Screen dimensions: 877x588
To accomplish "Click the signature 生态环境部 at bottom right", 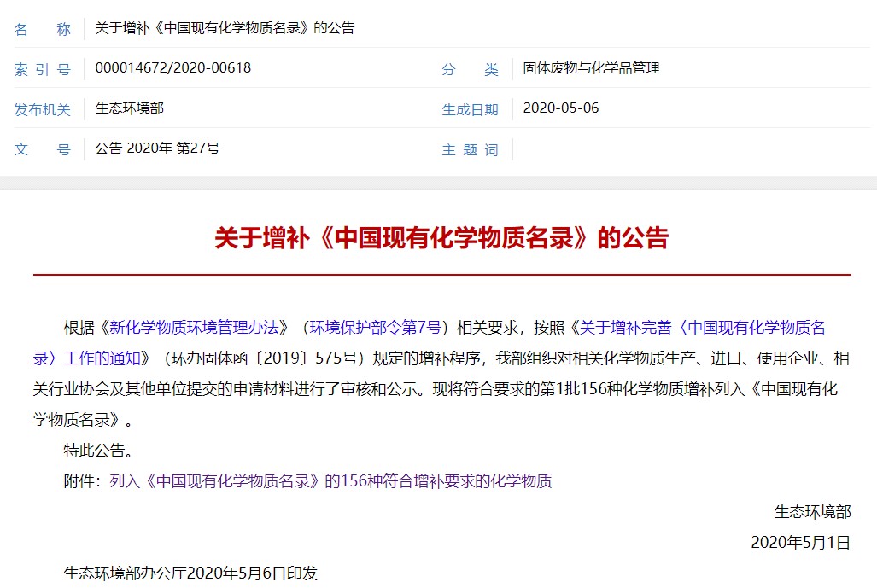I will (812, 513).
